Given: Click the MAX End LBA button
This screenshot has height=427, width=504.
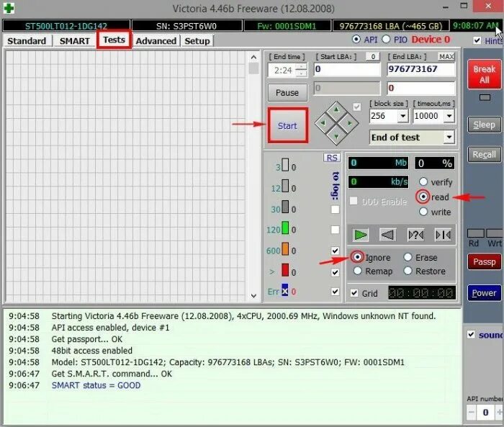Looking at the screenshot, I should pyautogui.click(x=446, y=57).
